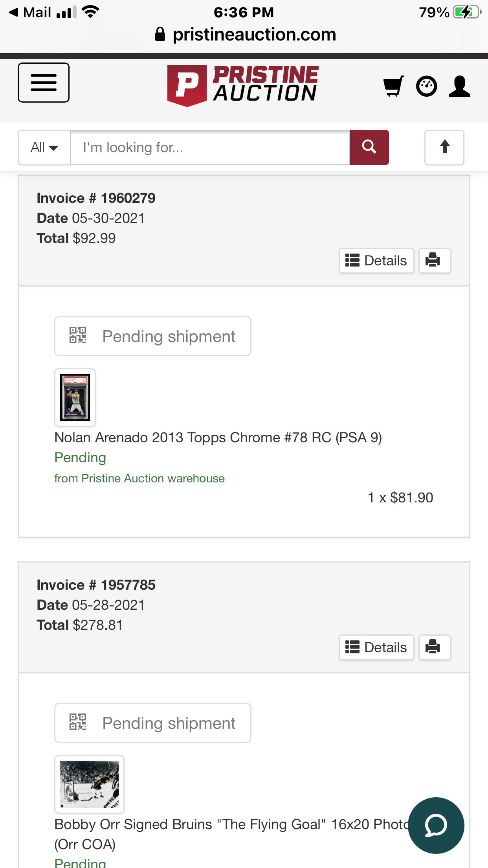Click the scroll-to-top arrow icon
This screenshot has height=868, width=488.
[x=444, y=147]
